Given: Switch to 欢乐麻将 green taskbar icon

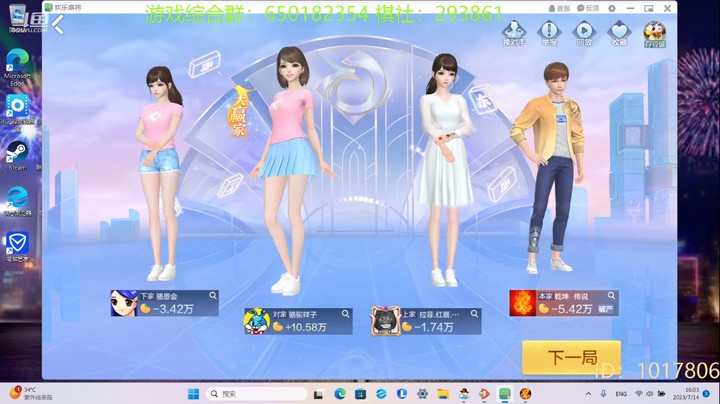Looking at the screenshot, I should tap(505, 394).
